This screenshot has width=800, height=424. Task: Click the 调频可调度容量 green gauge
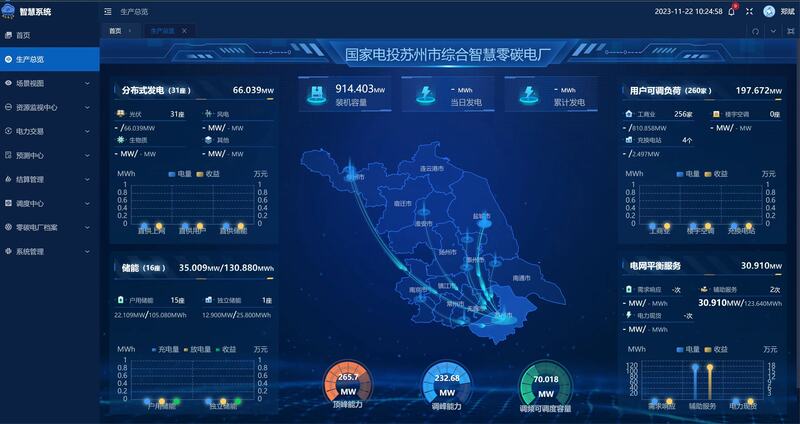click(x=545, y=386)
